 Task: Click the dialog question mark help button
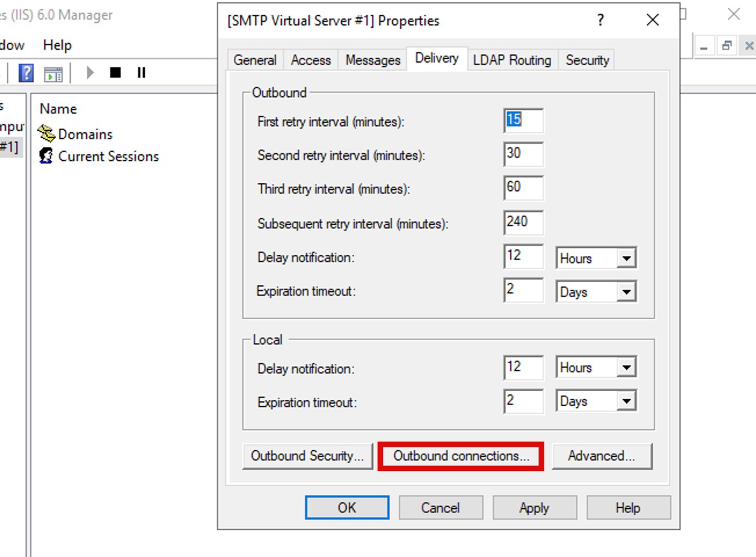[601, 20]
